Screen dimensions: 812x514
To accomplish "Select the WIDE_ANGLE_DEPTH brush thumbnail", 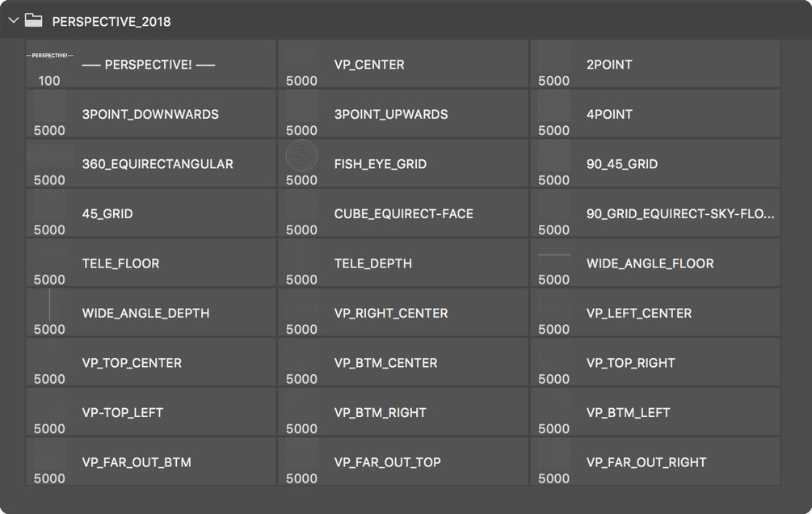I will [50, 305].
